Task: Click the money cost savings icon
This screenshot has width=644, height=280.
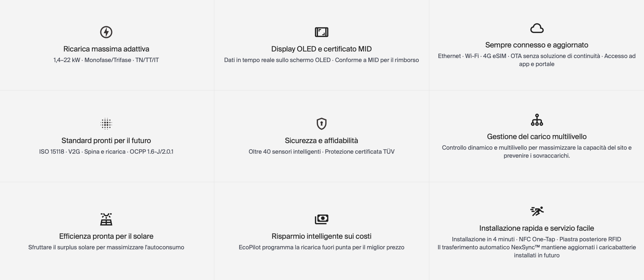Action: pyautogui.click(x=322, y=219)
